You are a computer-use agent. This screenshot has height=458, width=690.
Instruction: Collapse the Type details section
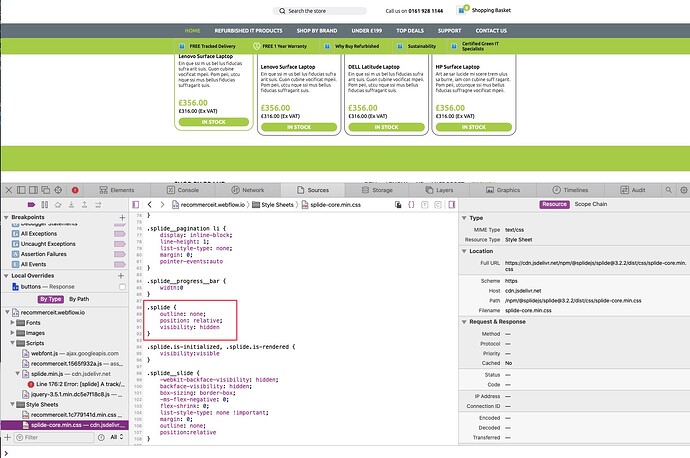pyautogui.click(x=464, y=218)
